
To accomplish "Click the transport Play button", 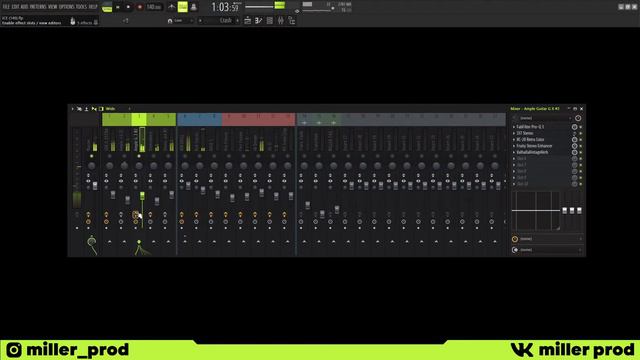I will pos(118,7).
